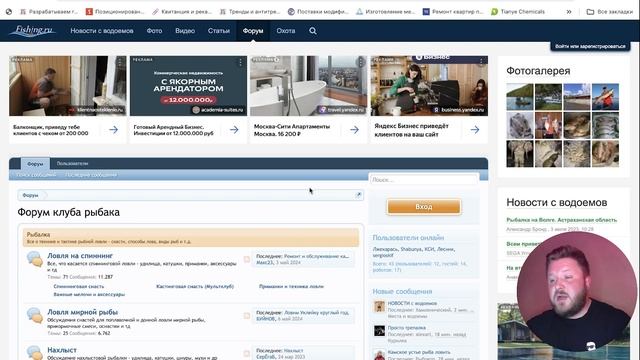Click 'Последние сообщения' sub-navigation link
This screenshot has width=640, height=360.
point(91,175)
